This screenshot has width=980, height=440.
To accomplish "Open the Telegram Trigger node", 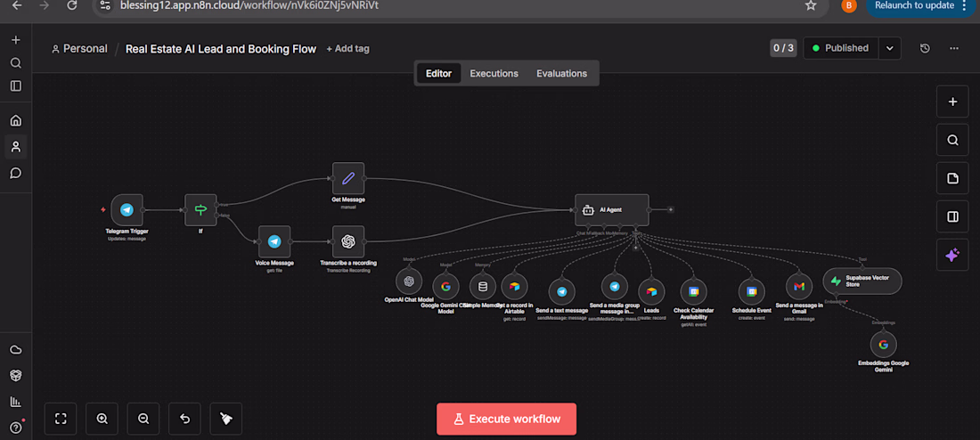I will coord(127,210).
